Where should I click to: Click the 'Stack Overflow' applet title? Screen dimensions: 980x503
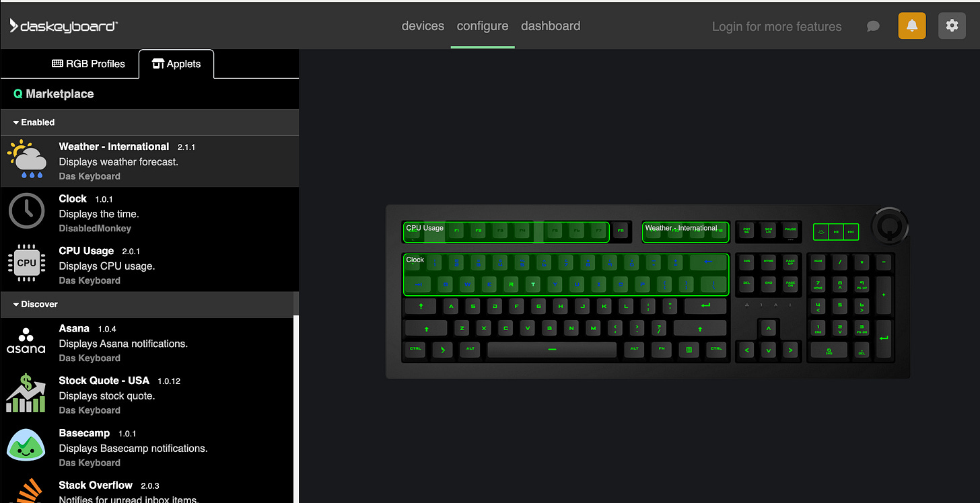click(96, 485)
